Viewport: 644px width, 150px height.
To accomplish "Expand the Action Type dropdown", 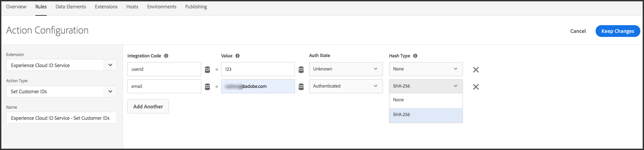I will point(110,91).
